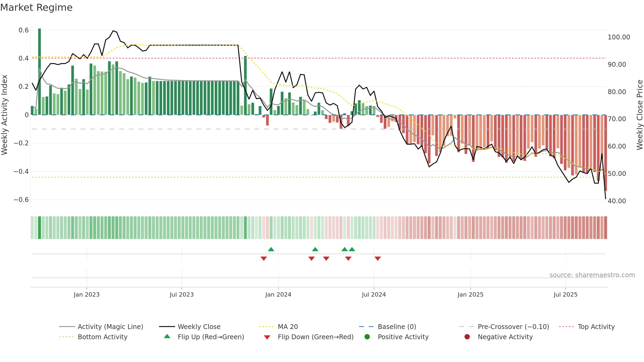The image size is (644, 362).
Task: Click the Weekly Close Price axis title
Action: pyautogui.click(x=640, y=115)
